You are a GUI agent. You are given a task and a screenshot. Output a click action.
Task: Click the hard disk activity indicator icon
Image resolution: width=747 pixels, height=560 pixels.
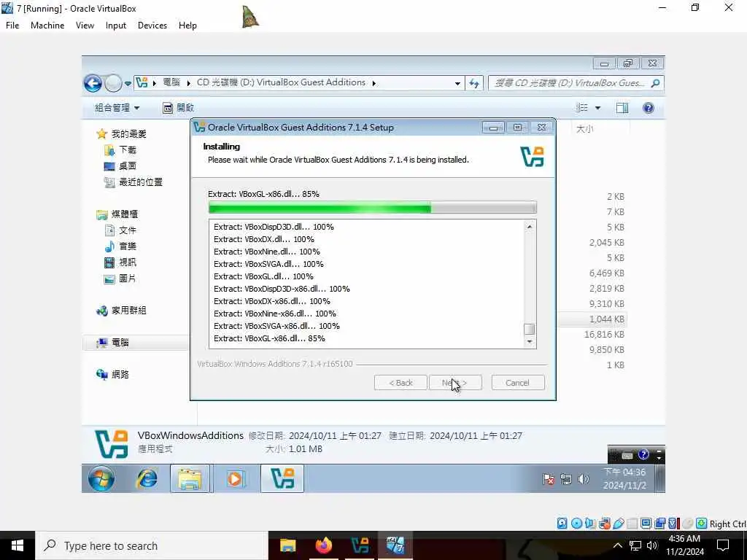click(562, 524)
